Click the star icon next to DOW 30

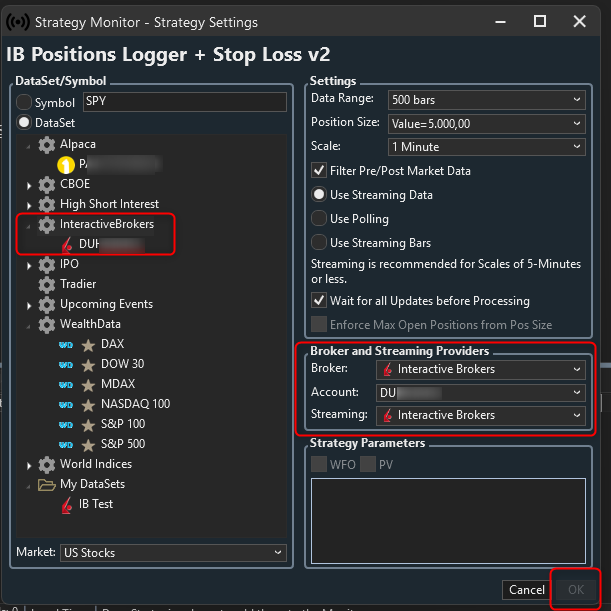(88, 365)
